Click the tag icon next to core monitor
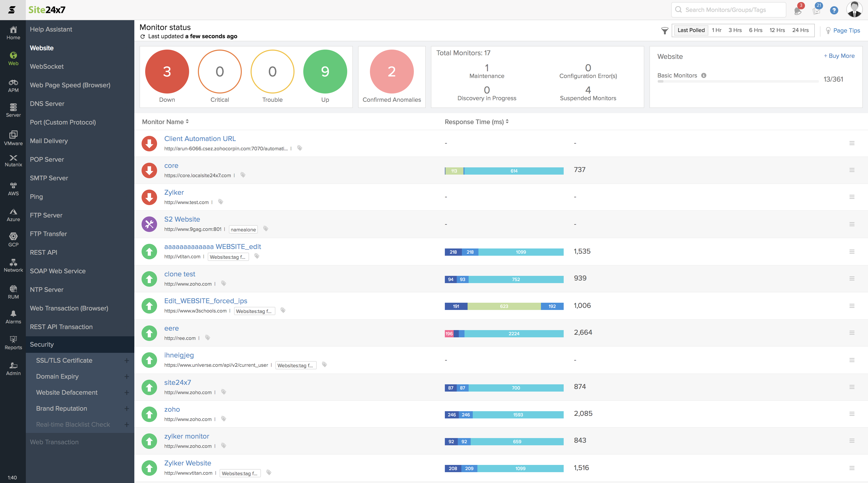868x483 pixels. point(243,175)
